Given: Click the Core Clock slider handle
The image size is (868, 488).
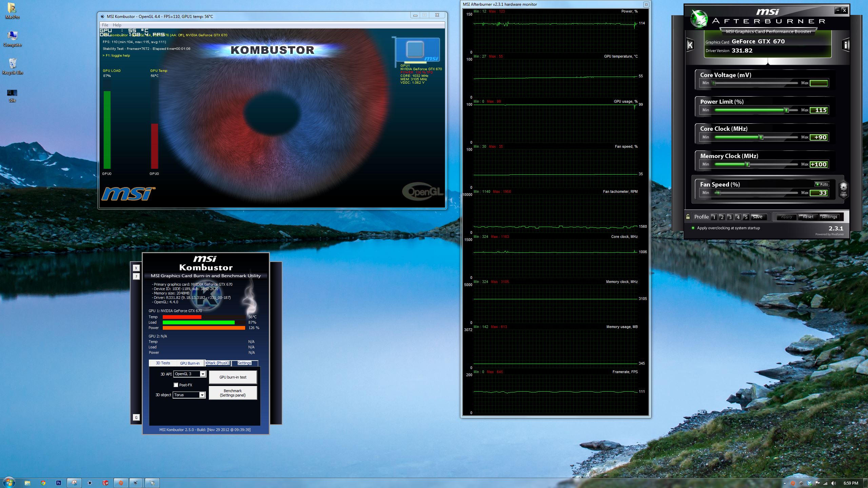Looking at the screenshot, I should 761,137.
